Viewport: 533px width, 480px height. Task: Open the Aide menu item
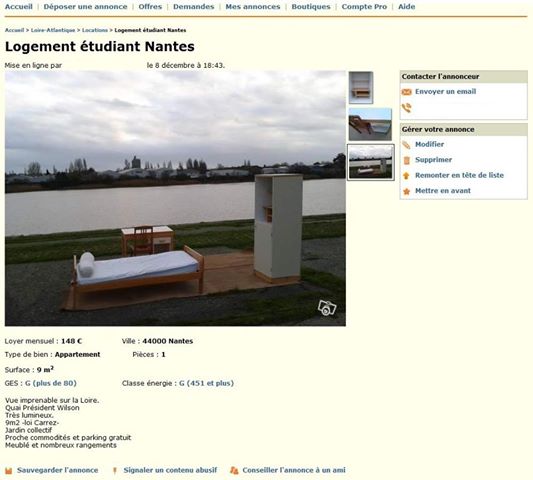coord(407,6)
